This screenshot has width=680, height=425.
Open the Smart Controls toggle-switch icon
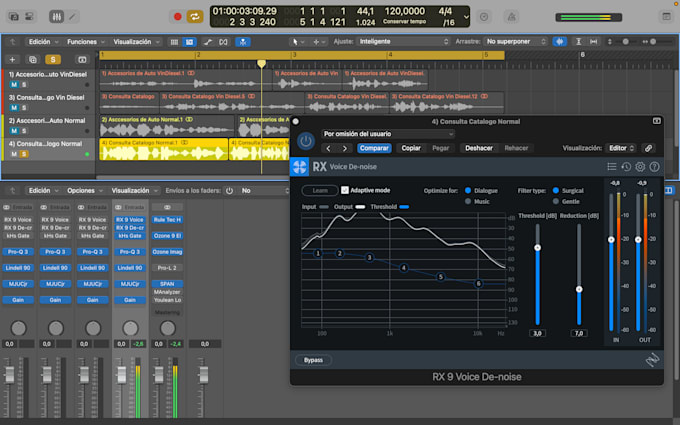click(29, 16)
